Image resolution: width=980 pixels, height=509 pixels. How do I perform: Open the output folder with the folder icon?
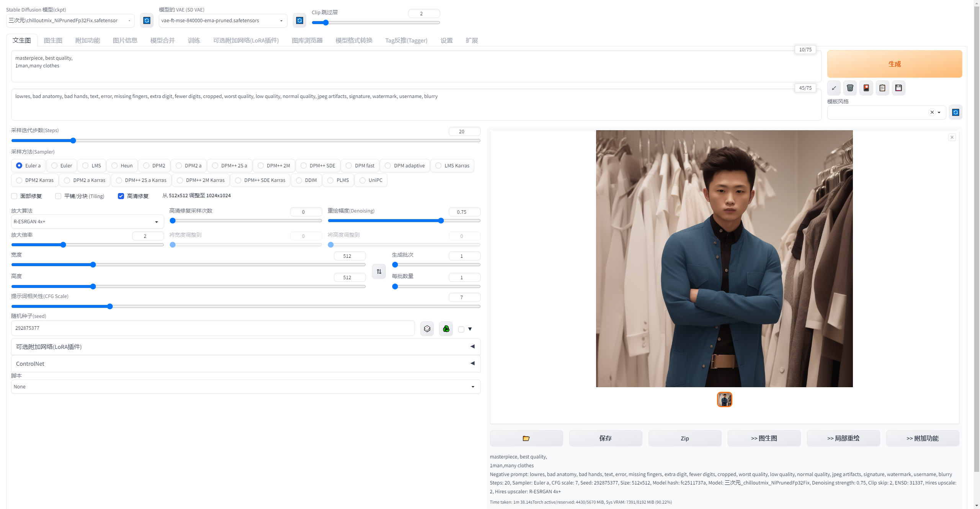pyautogui.click(x=526, y=438)
